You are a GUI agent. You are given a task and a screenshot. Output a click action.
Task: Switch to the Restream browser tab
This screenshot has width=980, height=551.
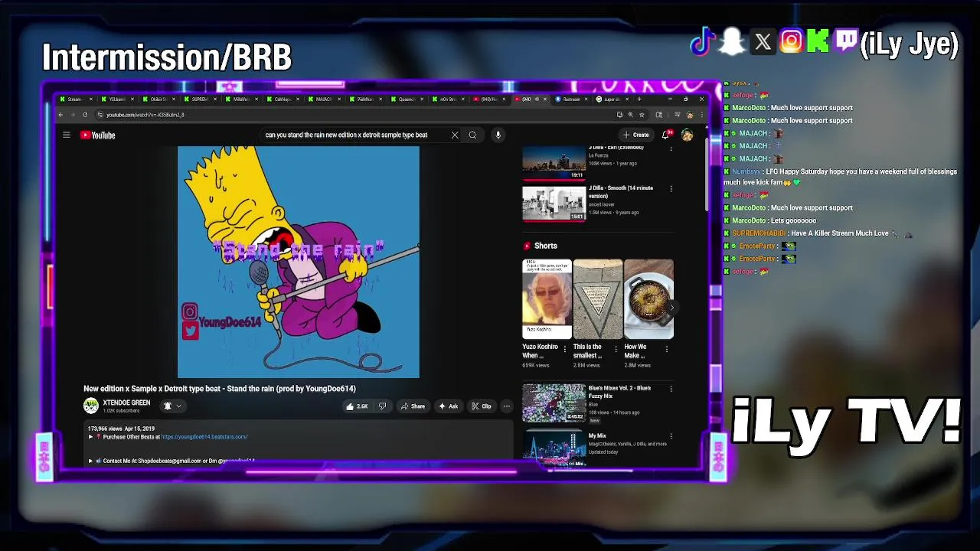click(571, 99)
